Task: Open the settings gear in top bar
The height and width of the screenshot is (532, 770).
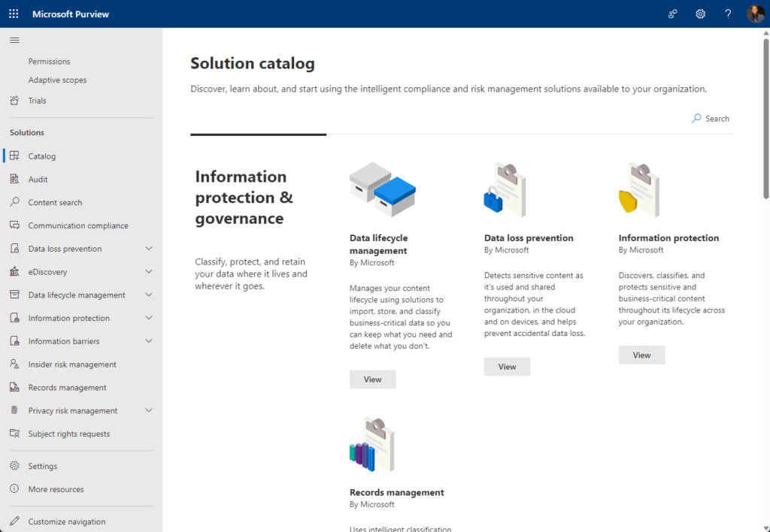Action: (x=700, y=14)
